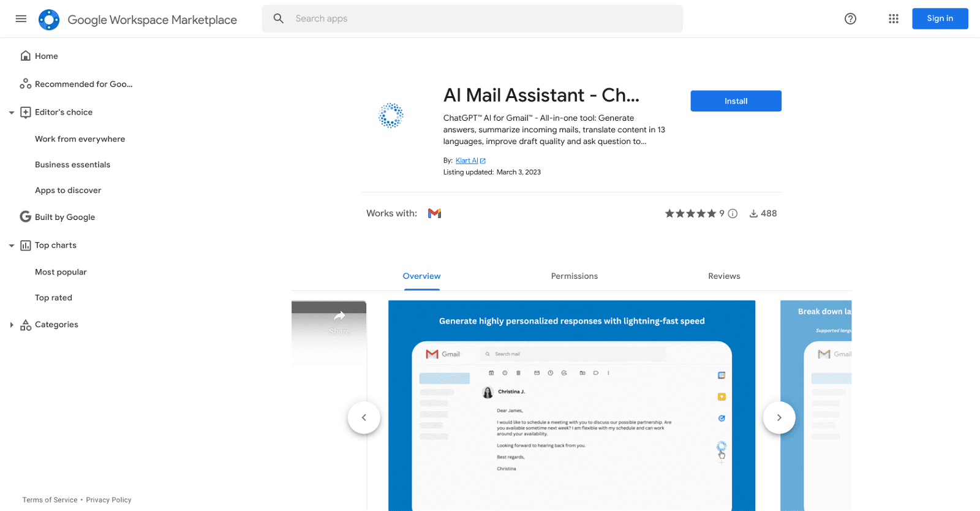Click the rating info icon

(x=733, y=213)
